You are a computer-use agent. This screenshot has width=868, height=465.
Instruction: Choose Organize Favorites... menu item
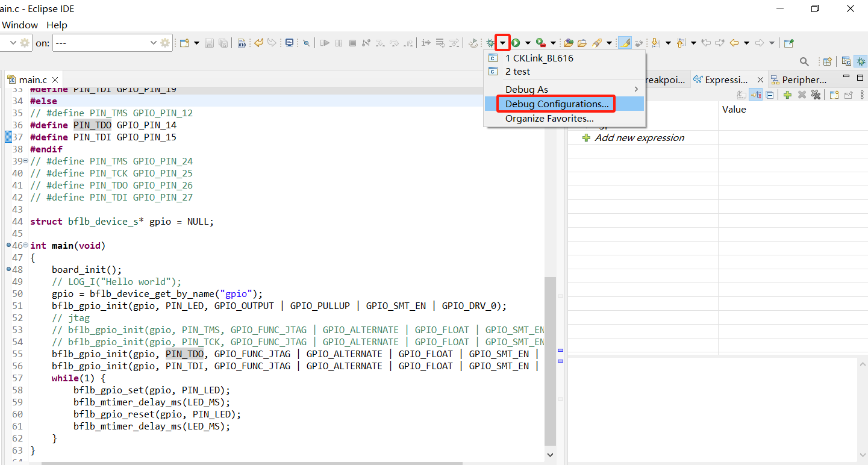click(564, 119)
